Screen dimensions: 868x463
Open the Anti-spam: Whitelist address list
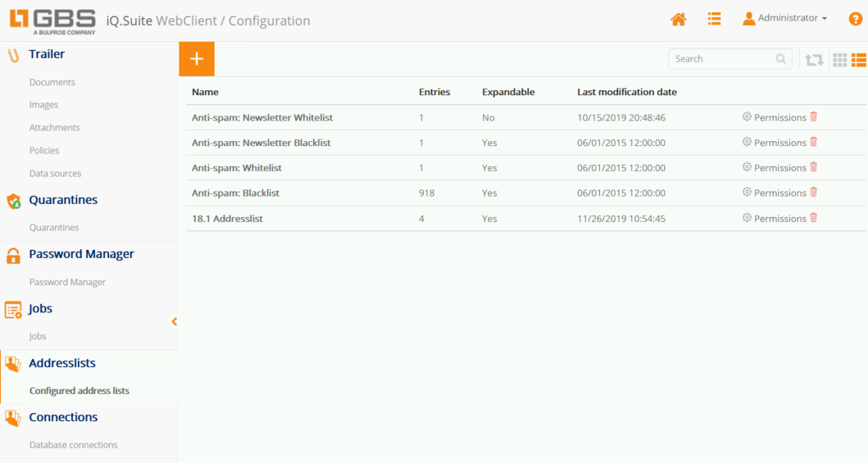(x=237, y=168)
